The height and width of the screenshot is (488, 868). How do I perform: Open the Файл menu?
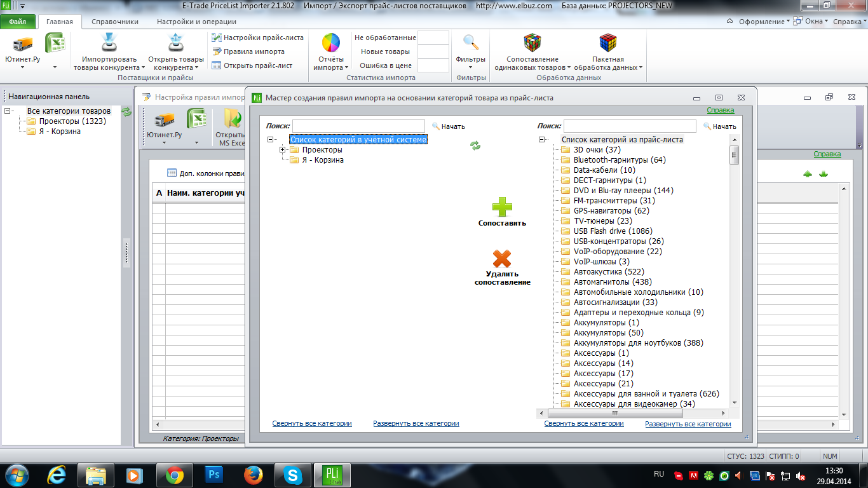(18, 22)
